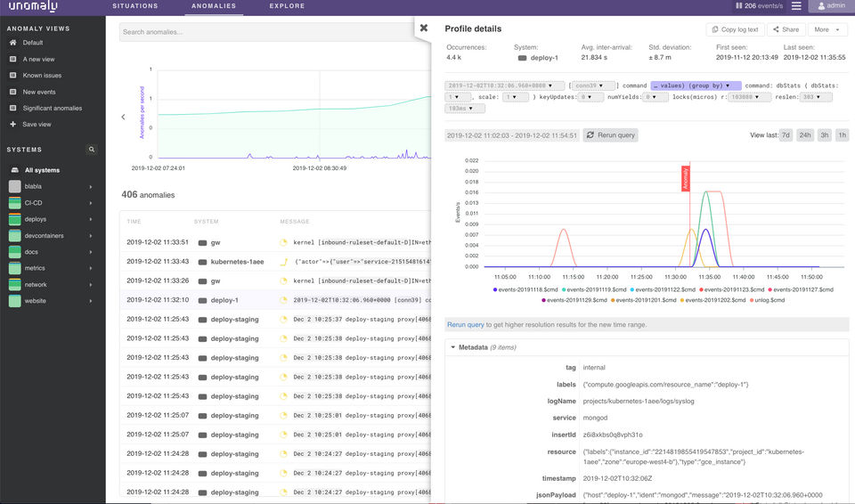This screenshot has height=504, width=855.
Task: Switch to the Situations tab
Action: [135, 6]
